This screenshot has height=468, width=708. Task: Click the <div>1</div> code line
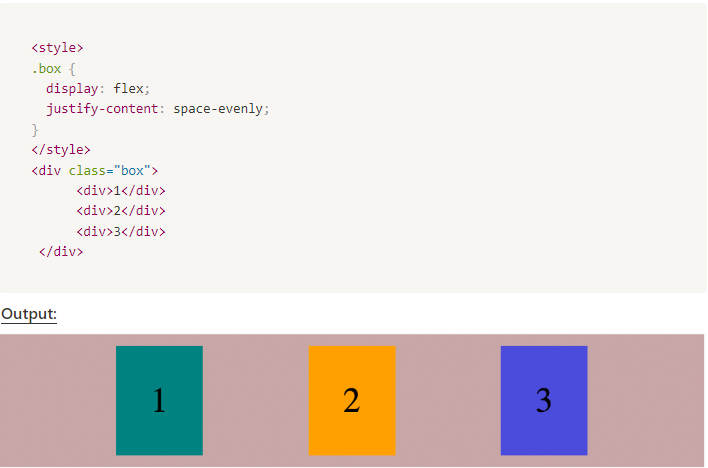pyautogui.click(x=121, y=191)
